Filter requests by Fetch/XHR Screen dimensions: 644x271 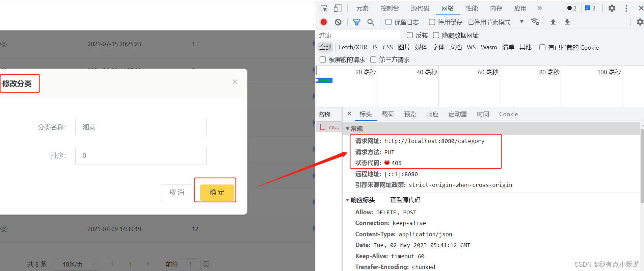[x=353, y=47]
